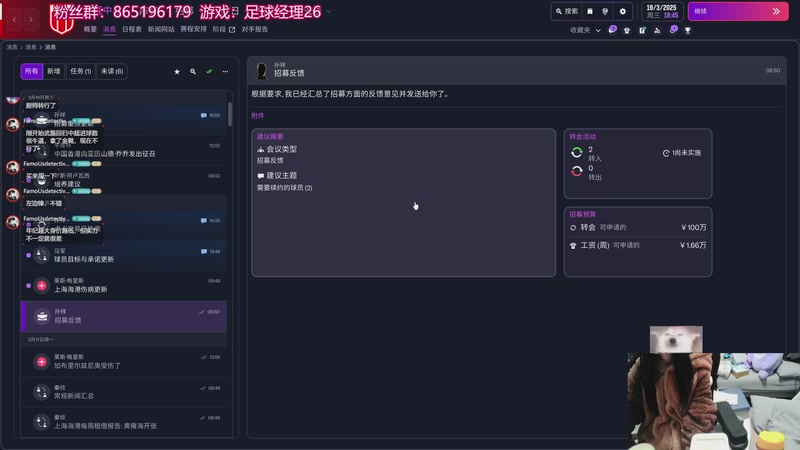Switch to the 消息 tab
800x450 pixels.
pyautogui.click(x=109, y=29)
